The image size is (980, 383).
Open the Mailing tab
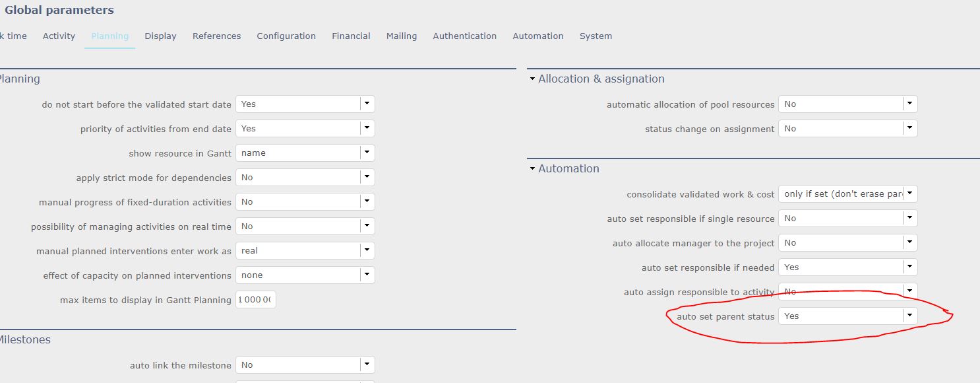pos(402,36)
